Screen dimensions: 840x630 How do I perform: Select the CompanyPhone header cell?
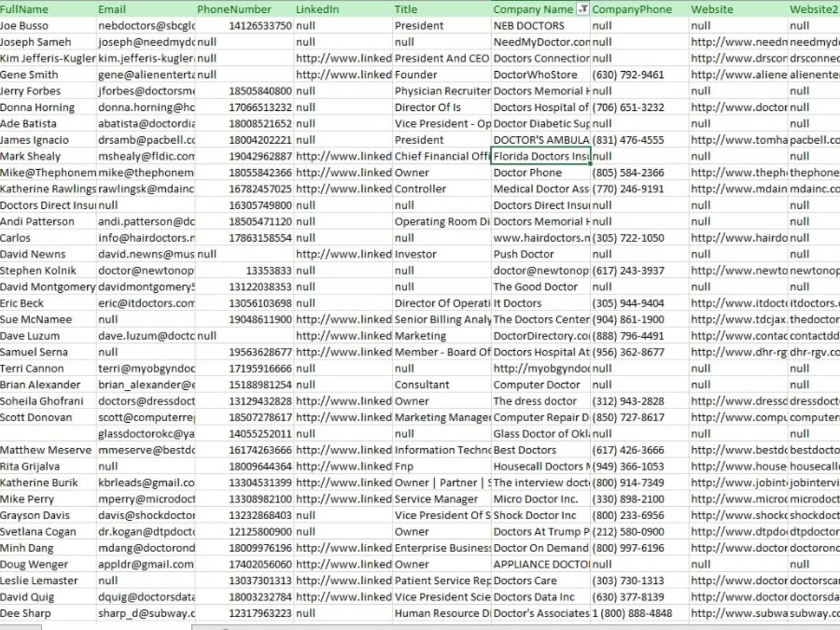click(640, 9)
